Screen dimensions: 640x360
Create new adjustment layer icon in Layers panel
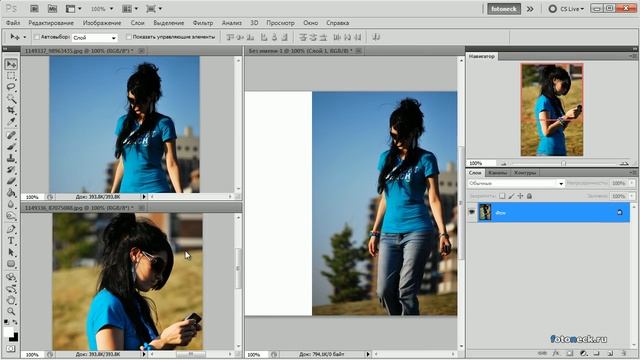583,353
